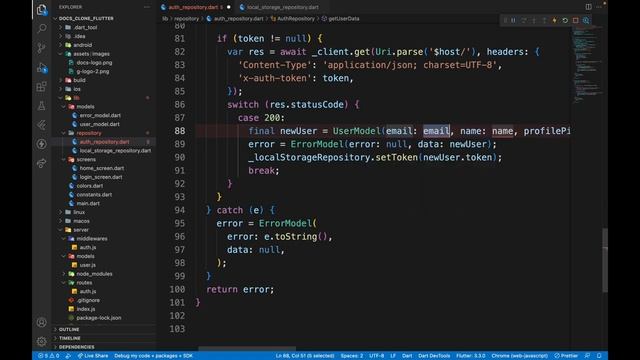Split the editor to the right

tap(589, 7)
